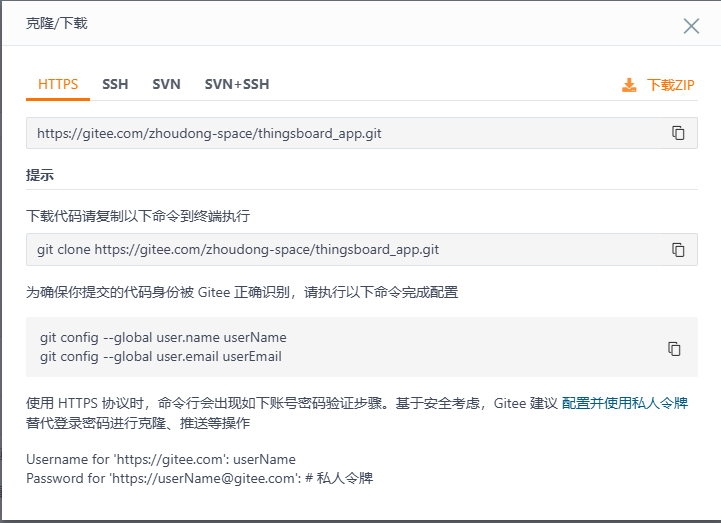Image resolution: width=721 pixels, height=523 pixels.
Task: Switch to the SSH tab
Action: [115, 84]
